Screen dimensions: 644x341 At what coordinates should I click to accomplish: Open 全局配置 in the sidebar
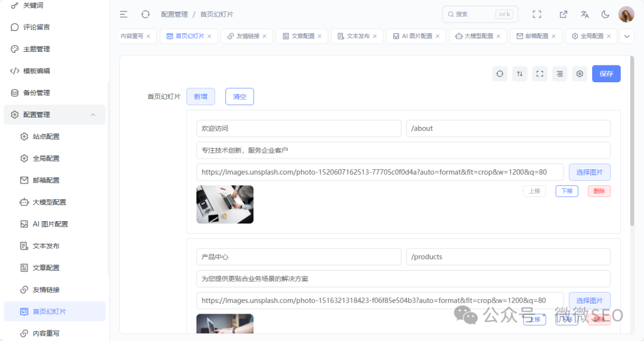(55, 158)
